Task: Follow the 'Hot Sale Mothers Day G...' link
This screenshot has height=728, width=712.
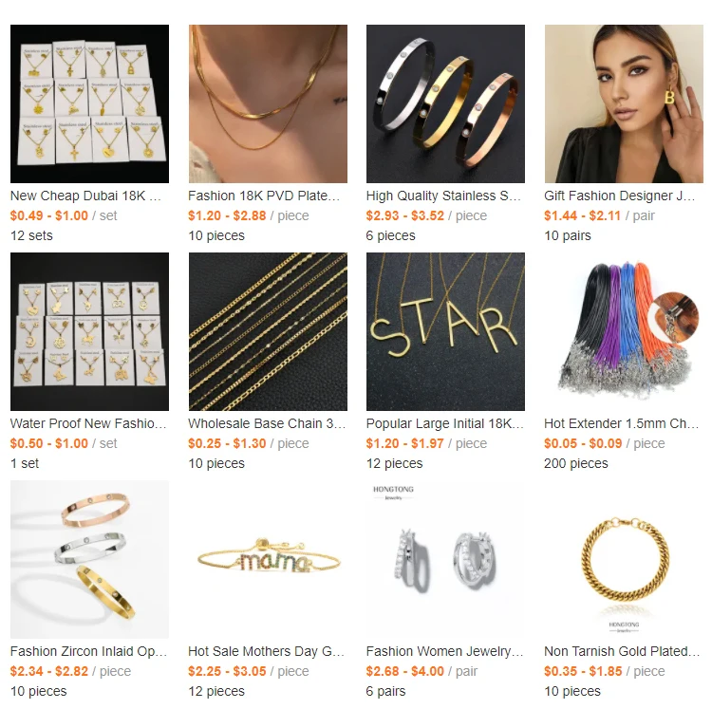Action: pyautogui.click(x=267, y=651)
